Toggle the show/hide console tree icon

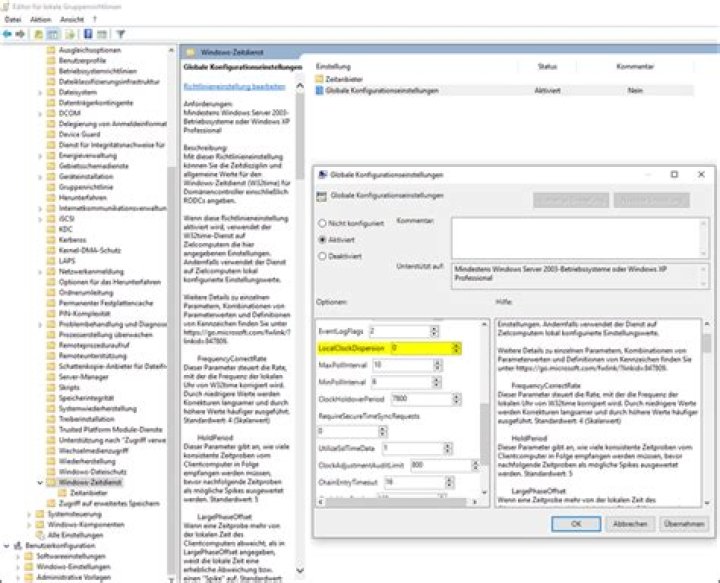[53, 34]
